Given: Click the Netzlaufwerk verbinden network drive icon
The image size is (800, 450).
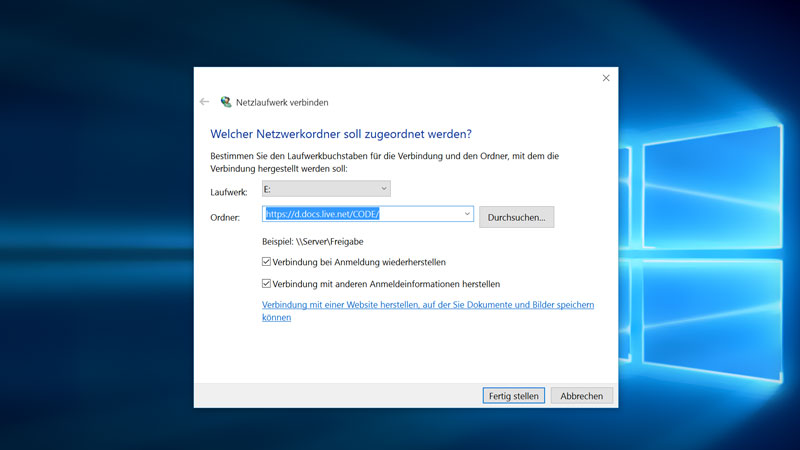Looking at the screenshot, I should (226, 102).
